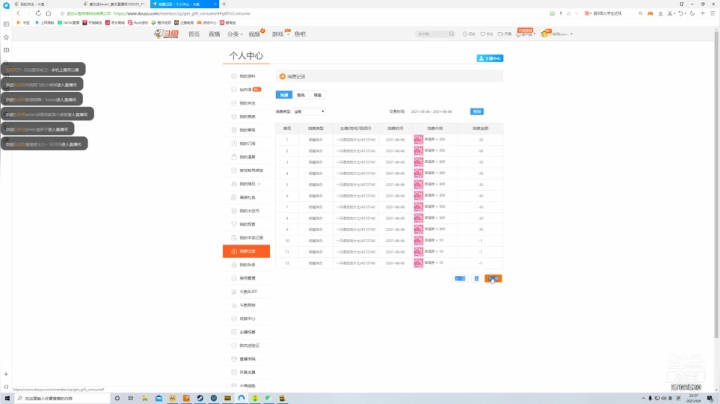Focus the Douyu site search box

[431, 34]
